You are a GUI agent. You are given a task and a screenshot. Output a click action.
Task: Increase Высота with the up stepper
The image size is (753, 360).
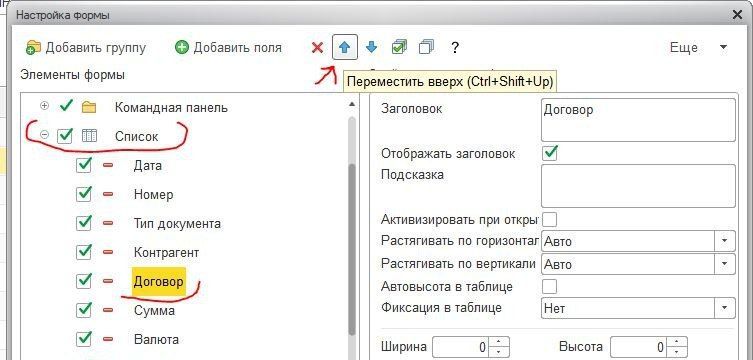tap(677, 342)
